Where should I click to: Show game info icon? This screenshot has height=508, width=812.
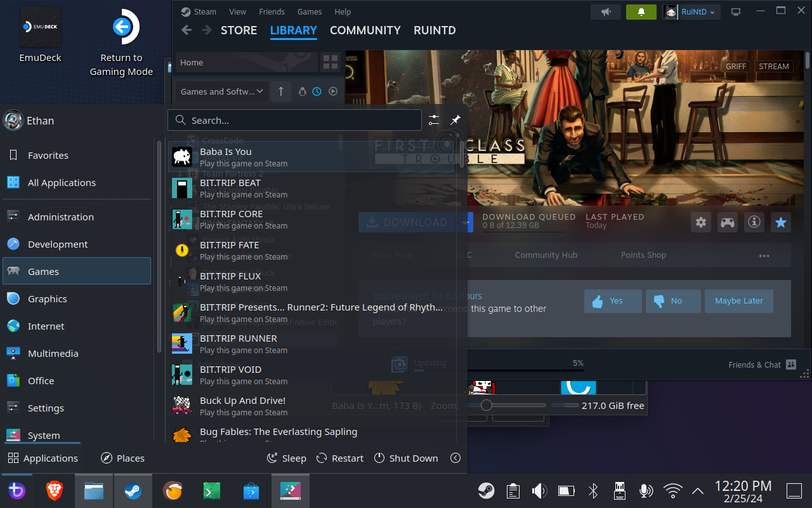pos(754,222)
